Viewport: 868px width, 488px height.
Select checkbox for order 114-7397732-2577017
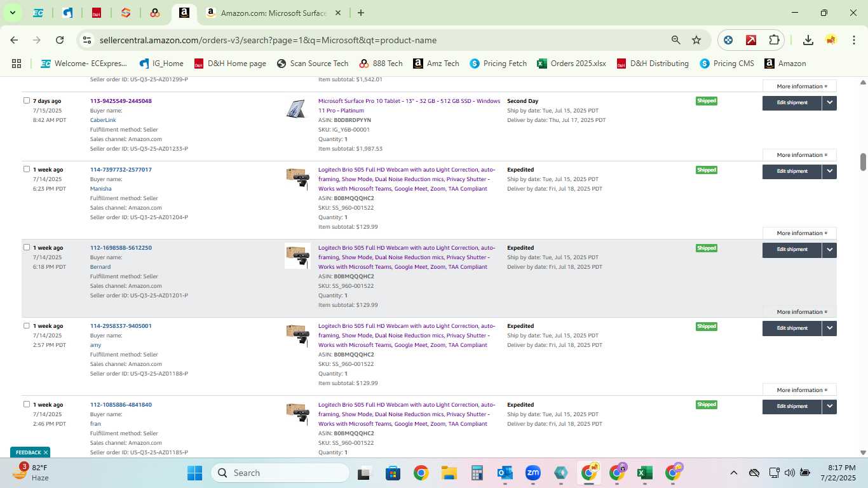[x=27, y=169]
